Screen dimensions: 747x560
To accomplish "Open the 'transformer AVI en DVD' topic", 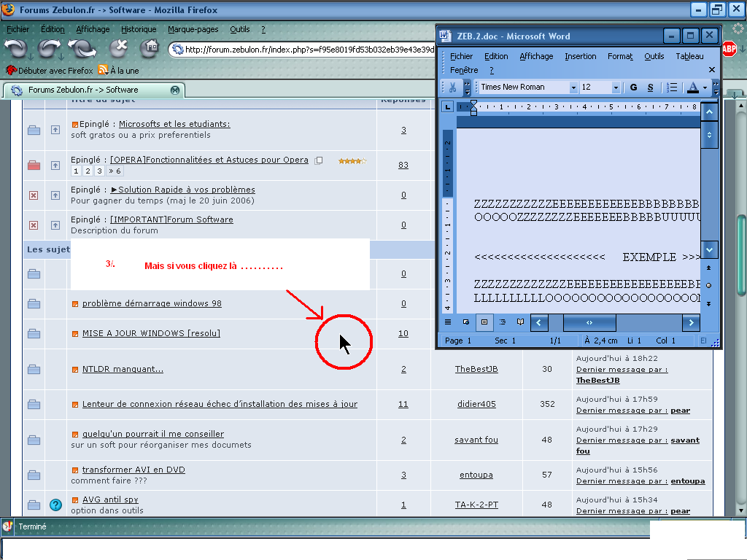I will coord(133,470).
